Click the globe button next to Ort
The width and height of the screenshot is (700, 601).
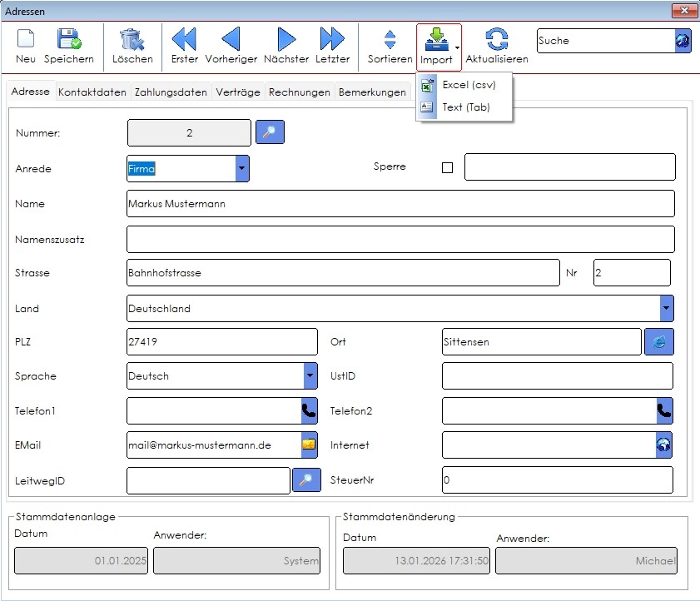[659, 341]
